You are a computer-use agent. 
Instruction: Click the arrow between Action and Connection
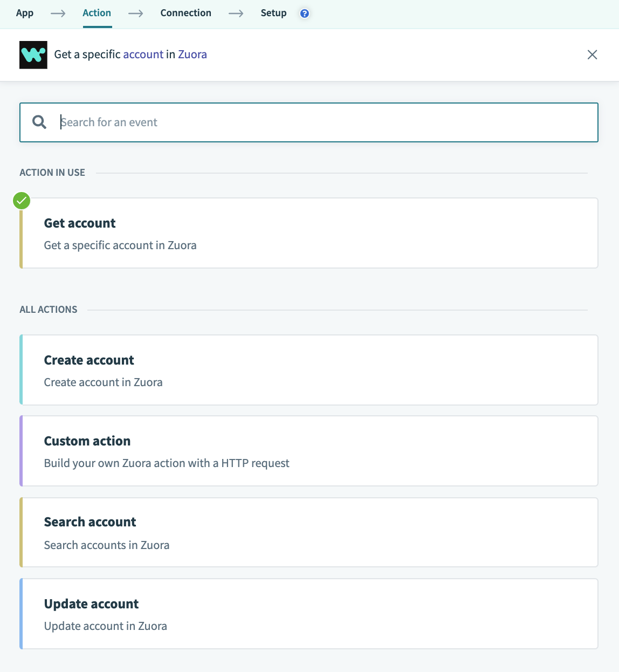click(x=135, y=13)
